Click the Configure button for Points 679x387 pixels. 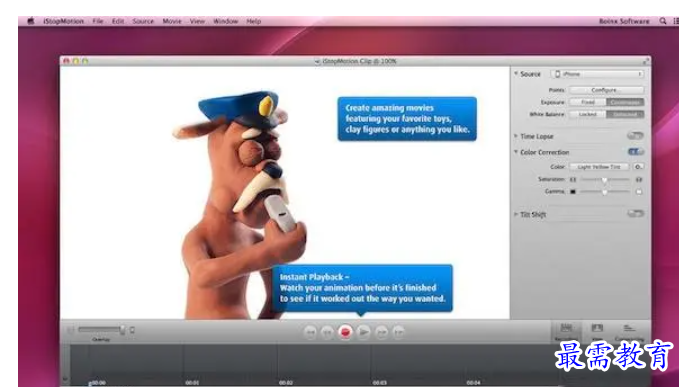point(606,90)
